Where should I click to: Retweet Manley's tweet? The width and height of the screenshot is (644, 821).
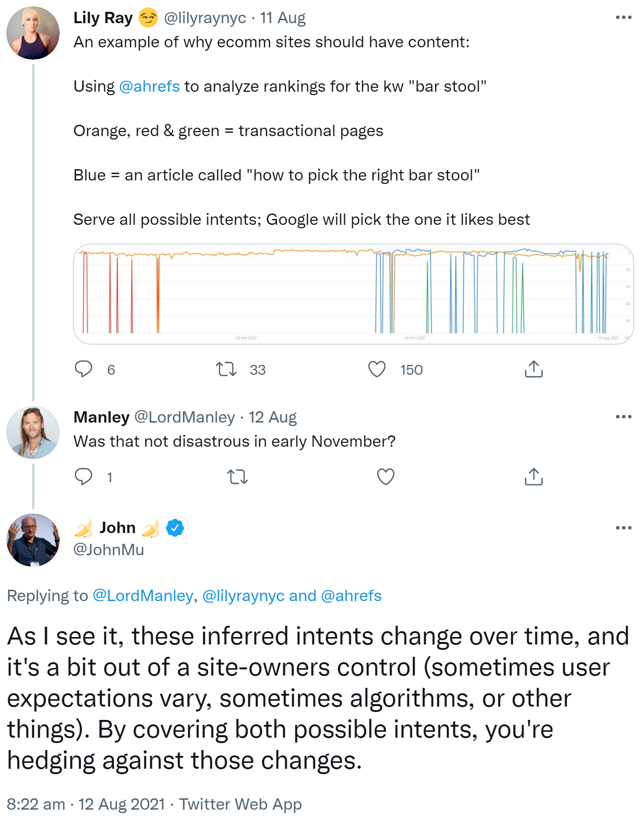pos(237,477)
